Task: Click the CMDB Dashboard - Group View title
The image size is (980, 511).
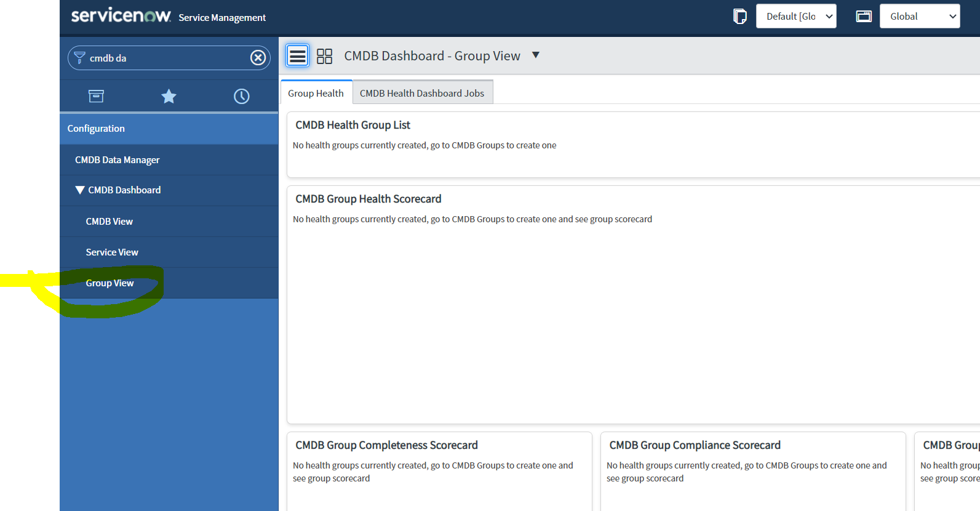Action: (x=432, y=56)
